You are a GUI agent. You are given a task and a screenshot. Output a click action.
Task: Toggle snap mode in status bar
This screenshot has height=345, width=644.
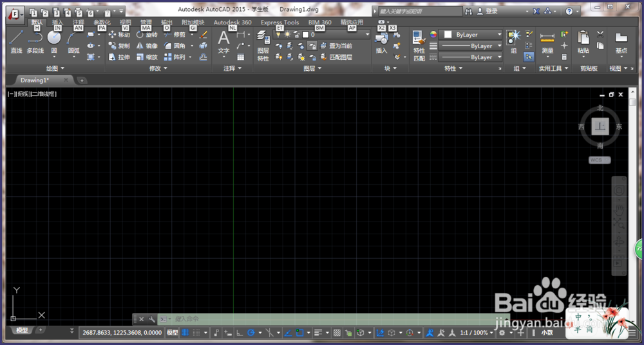point(196,333)
